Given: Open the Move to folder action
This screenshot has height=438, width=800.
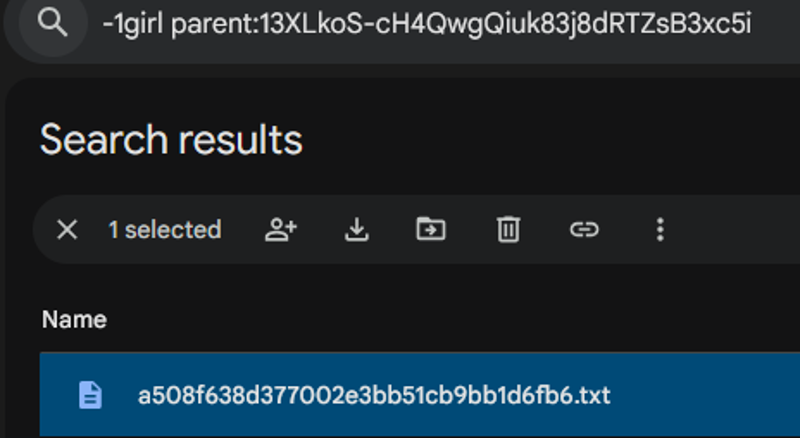Looking at the screenshot, I should point(431,229).
